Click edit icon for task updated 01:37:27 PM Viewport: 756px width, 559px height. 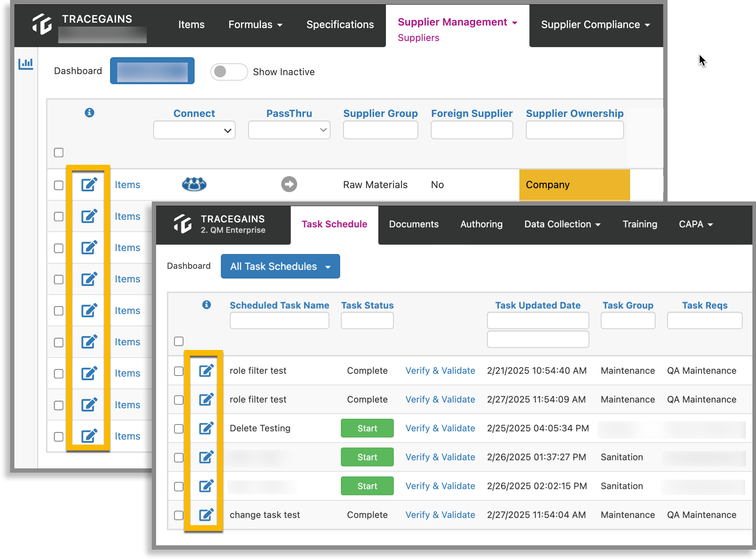206,457
